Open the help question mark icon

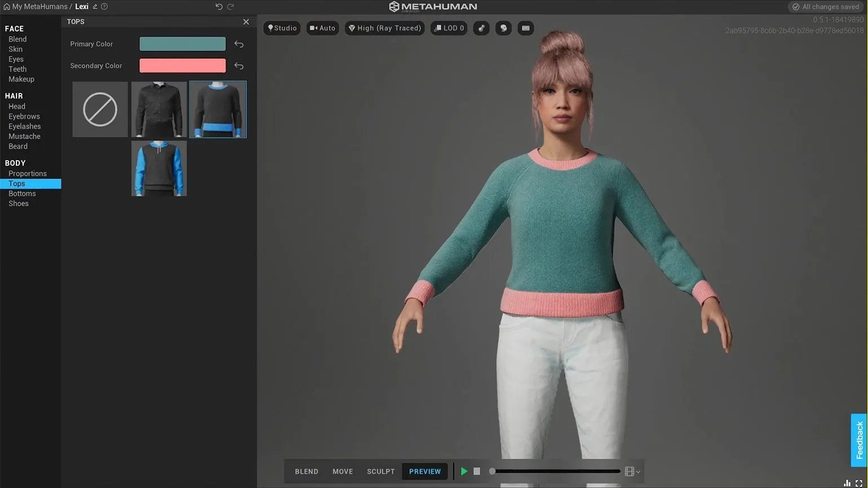(x=104, y=7)
